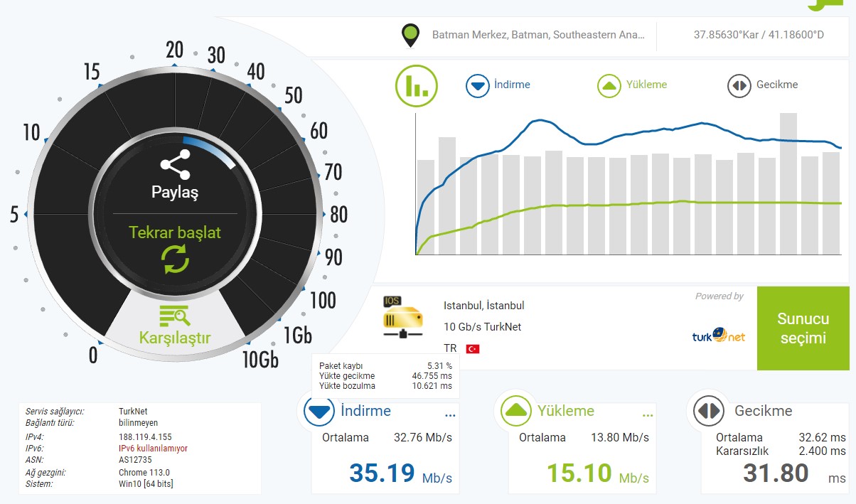The width and height of the screenshot is (856, 504).
Task: Click the Sunucu seçimi button
Action: click(803, 328)
